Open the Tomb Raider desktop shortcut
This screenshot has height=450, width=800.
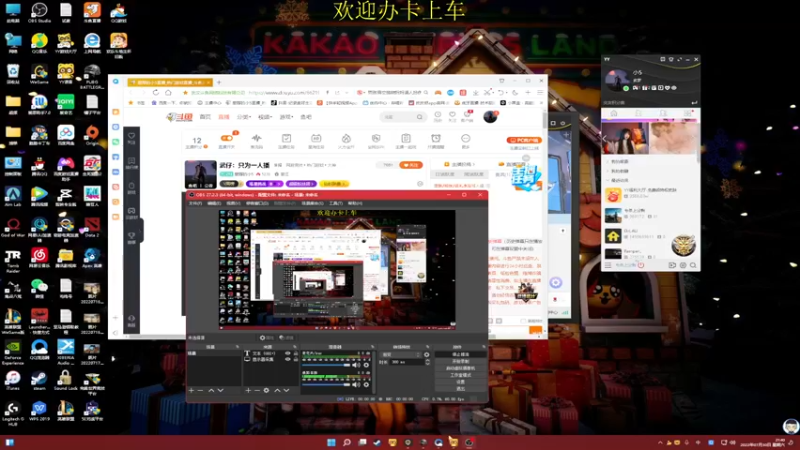coord(13,260)
